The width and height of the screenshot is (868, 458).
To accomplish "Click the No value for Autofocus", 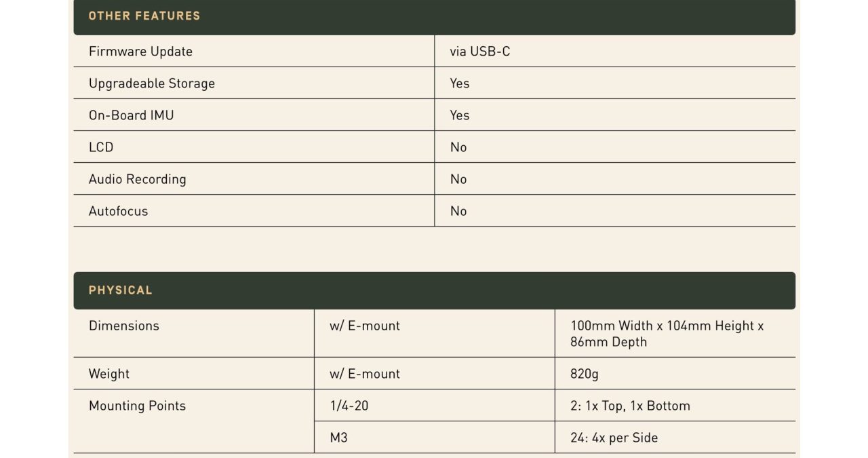I will (x=458, y=211).
